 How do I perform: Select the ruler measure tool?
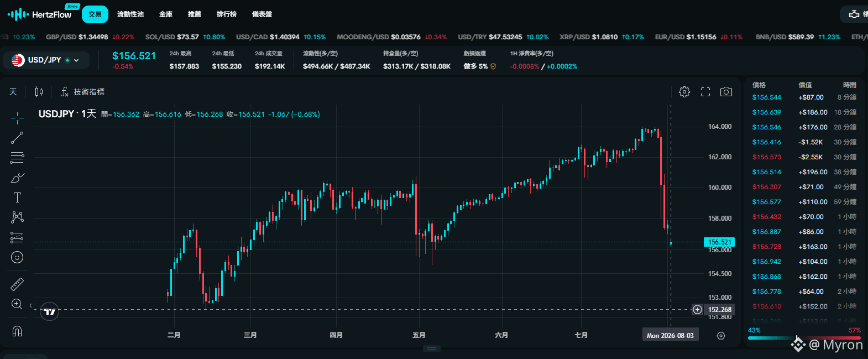click(17, 284)
